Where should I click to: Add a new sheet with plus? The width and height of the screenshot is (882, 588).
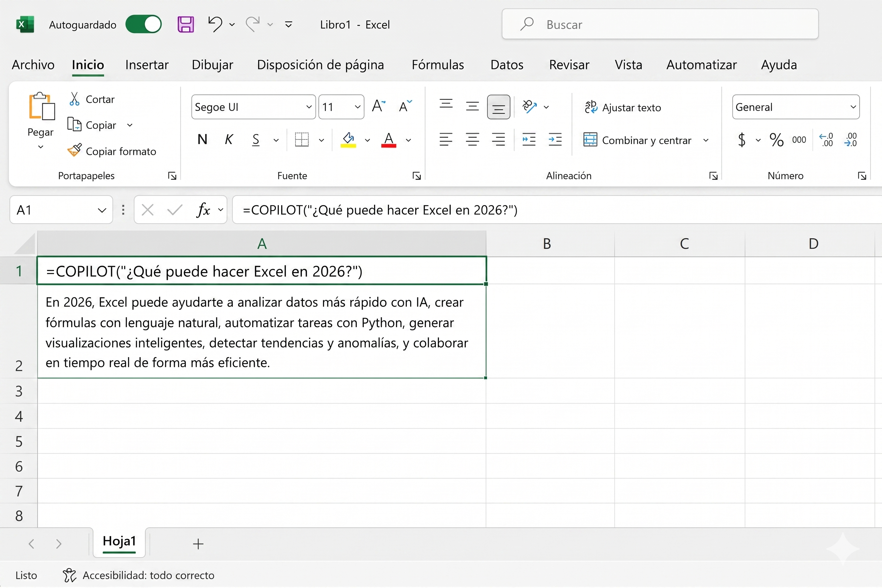198,544
